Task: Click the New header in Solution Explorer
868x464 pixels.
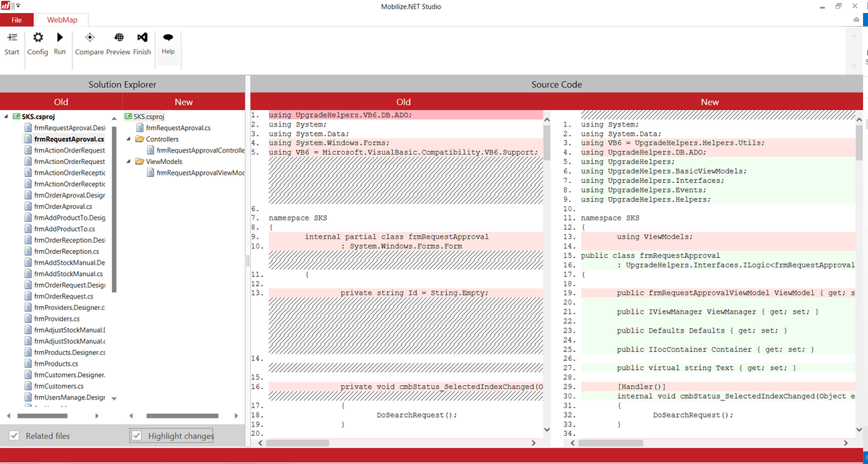Action: (184, 102)
